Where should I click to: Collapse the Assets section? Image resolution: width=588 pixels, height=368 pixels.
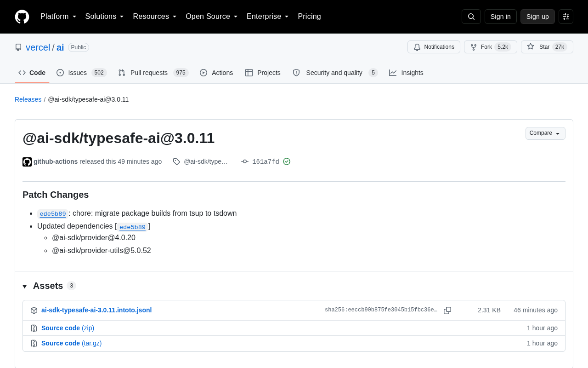coord(49,286)
